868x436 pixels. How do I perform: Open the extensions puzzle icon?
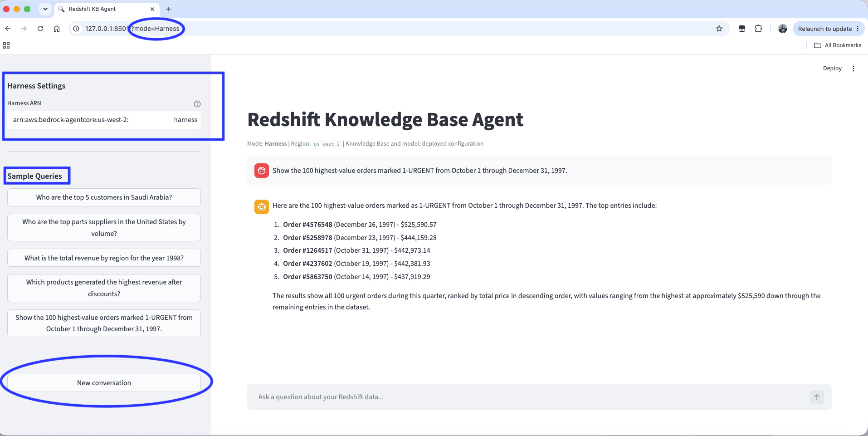pyautogui.click(x=758, y=29)
